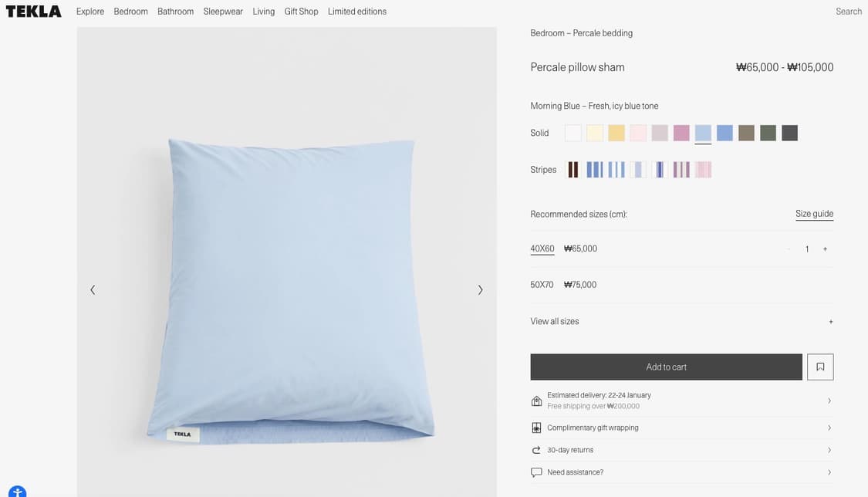Click the gift wrapping icon
Viewport: 868px width, 497px height.
coord(536,428)
